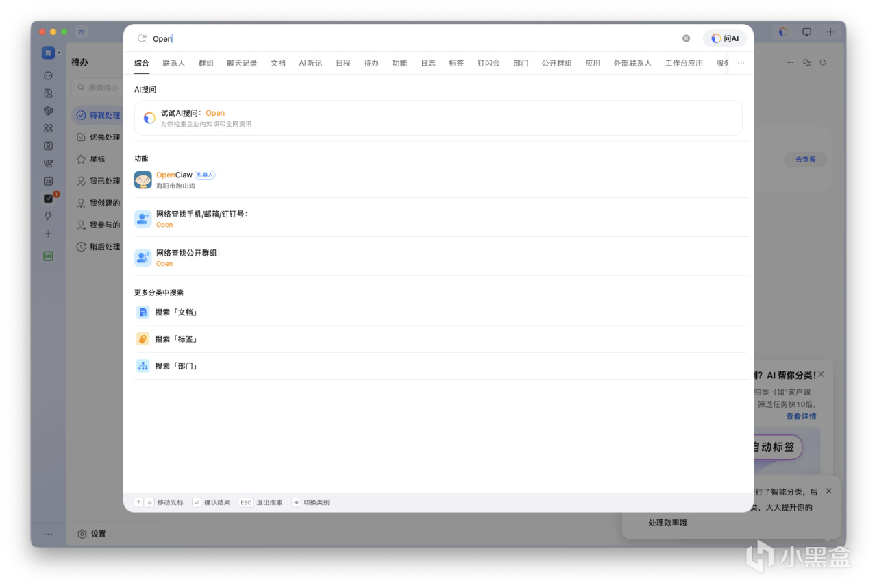Click the 3D cube sidebar icon
This screenshot has height=588, width=877.
point(48,111)
